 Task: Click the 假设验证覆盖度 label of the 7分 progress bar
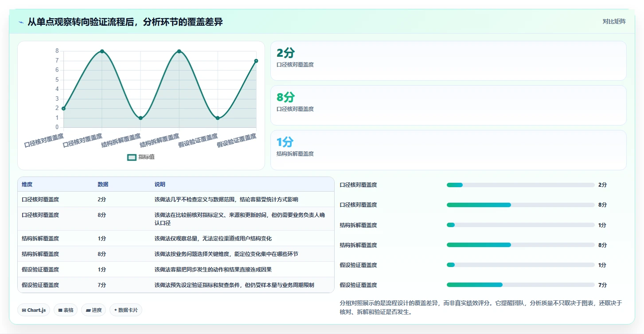pos(359,285)
